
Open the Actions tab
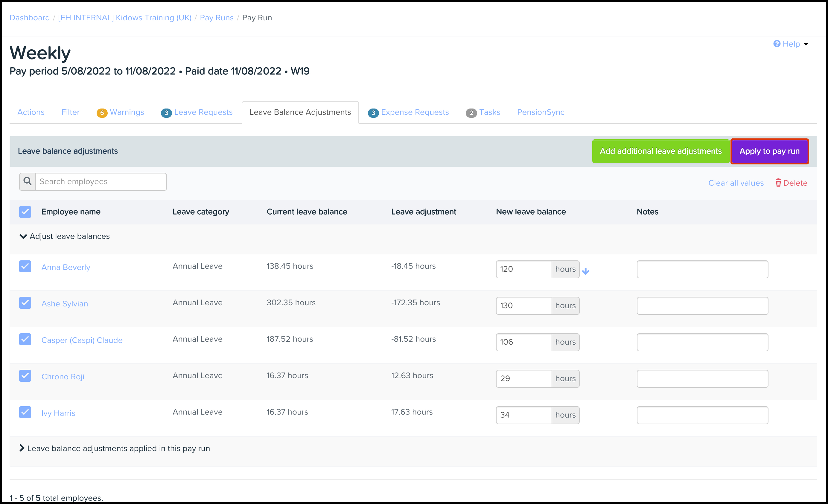tap(31, 112)
